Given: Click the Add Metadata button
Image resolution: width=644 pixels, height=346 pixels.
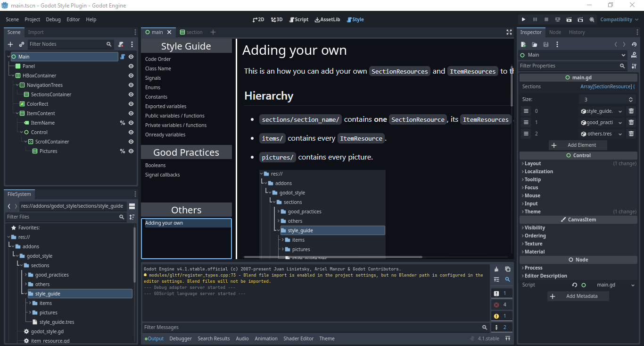Looking at the screenshot, I should [578, 296].
